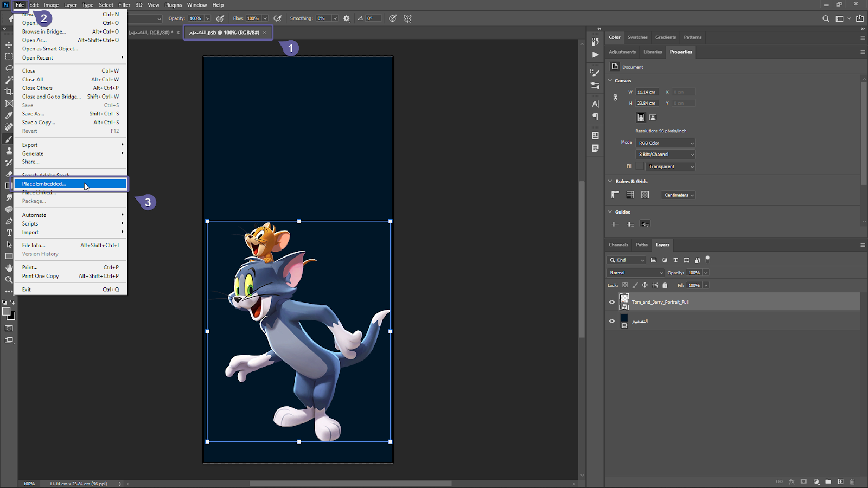The image size is (868, 488).
Task: Click the canvas Fill color swatch
Action: coord(639,166)
